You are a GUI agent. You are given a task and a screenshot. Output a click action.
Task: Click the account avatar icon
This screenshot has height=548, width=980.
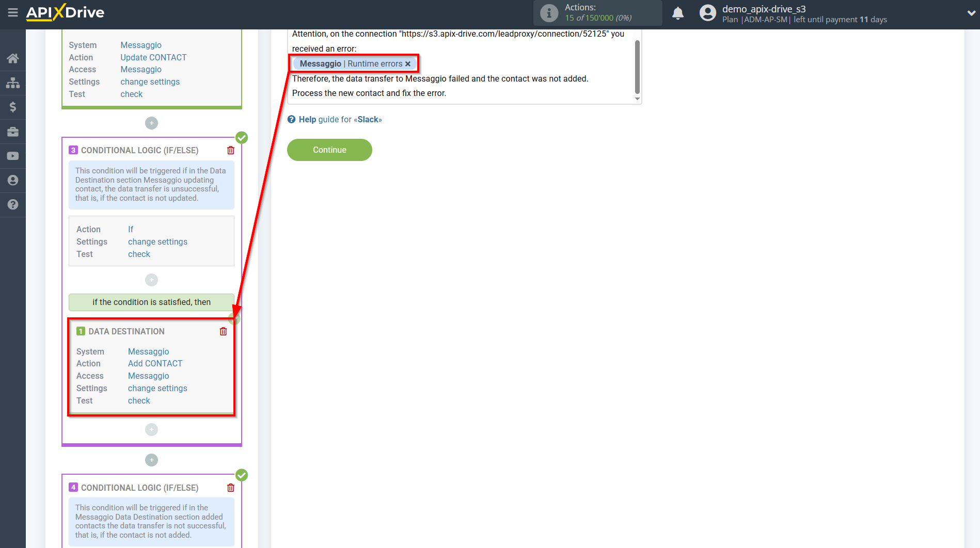(708, 13)
